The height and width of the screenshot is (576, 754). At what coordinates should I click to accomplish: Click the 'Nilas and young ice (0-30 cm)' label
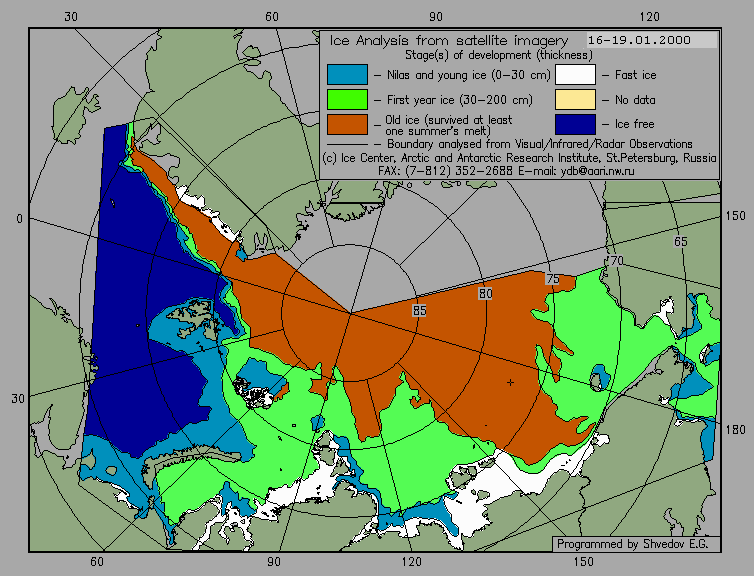click(468, 75)
